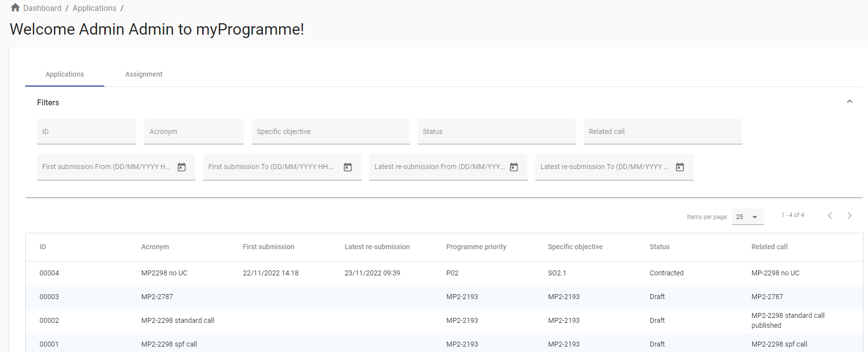Image resolution: width=868 pixels, height=352 pixels.
Task: Select the Applications tab
Action: [x=65, y=74]
